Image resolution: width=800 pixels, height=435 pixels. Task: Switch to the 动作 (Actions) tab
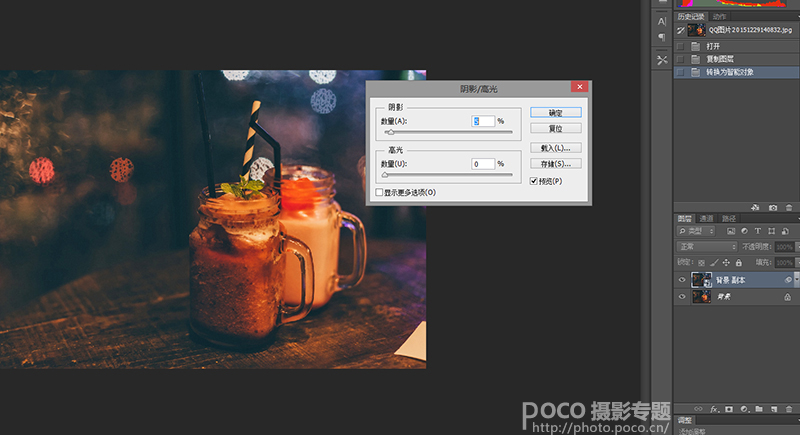coord(719,16)
